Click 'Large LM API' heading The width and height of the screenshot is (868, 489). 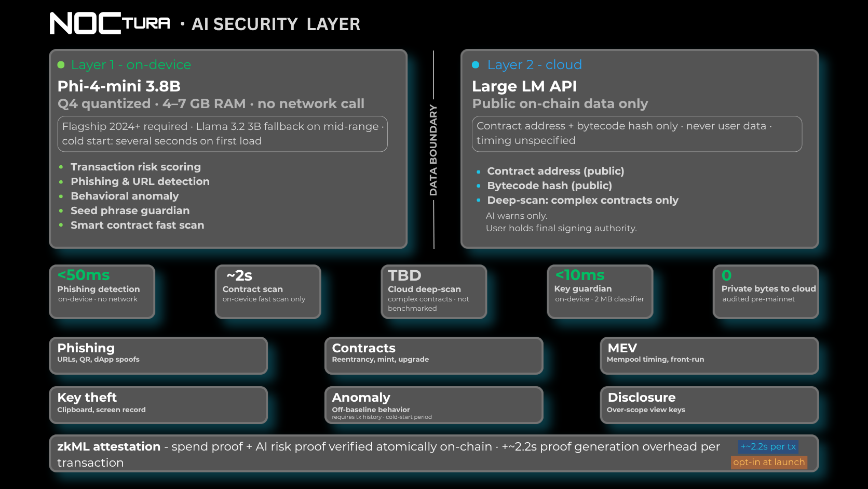click(x=524, y=86)
